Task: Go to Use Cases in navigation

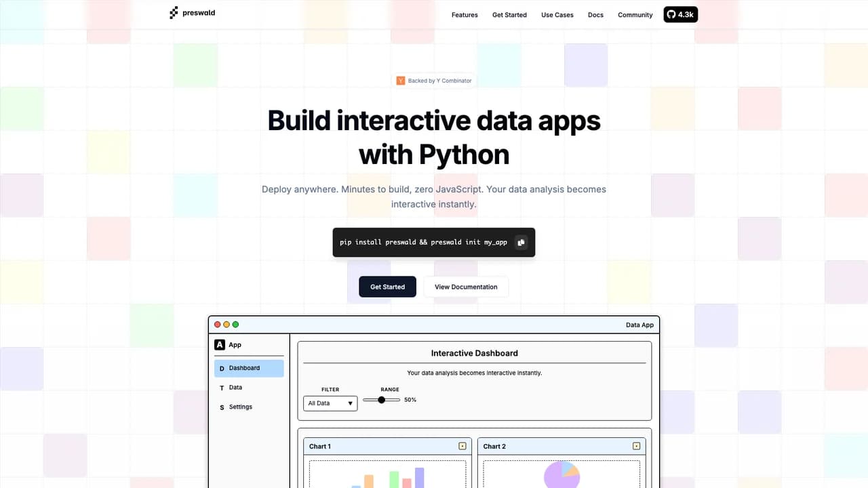Action: coord(557,15)
